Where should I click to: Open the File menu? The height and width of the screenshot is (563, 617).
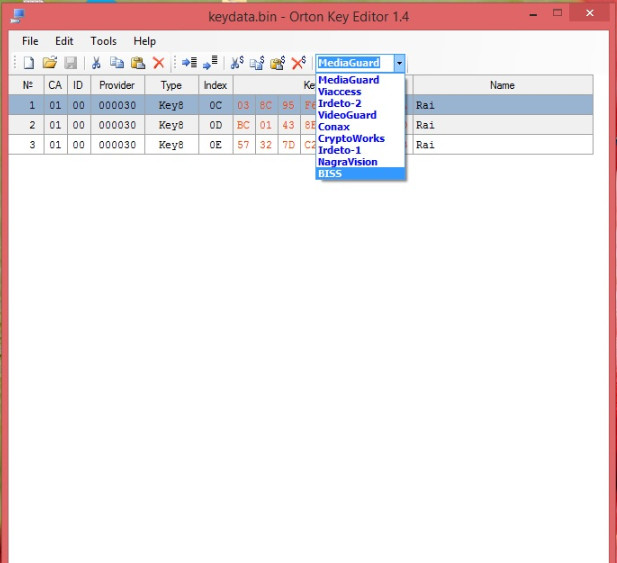30,41
